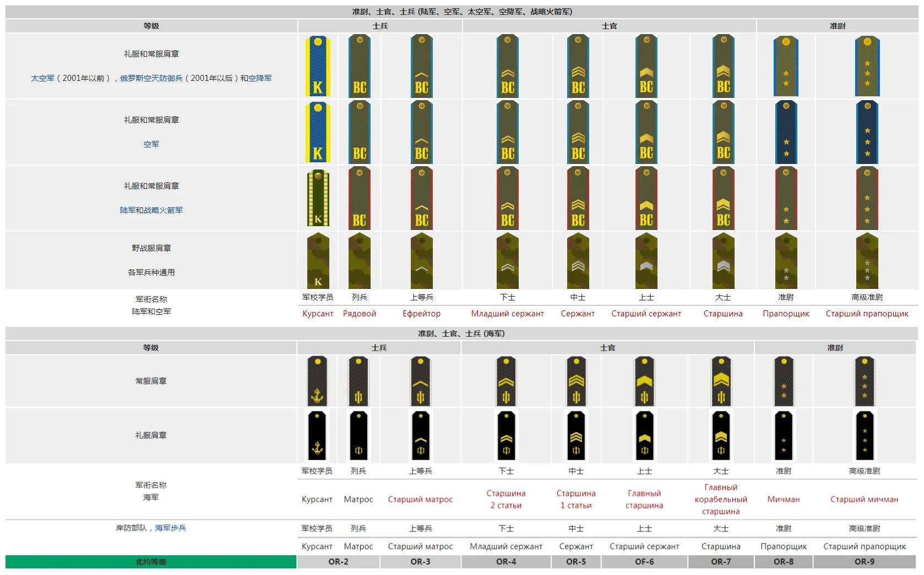Click the green-striped army cadet shoulder board image
Image resolution: width=924 pixels, height=575 pixels.
pyautogui.click(x=318, y=198)
